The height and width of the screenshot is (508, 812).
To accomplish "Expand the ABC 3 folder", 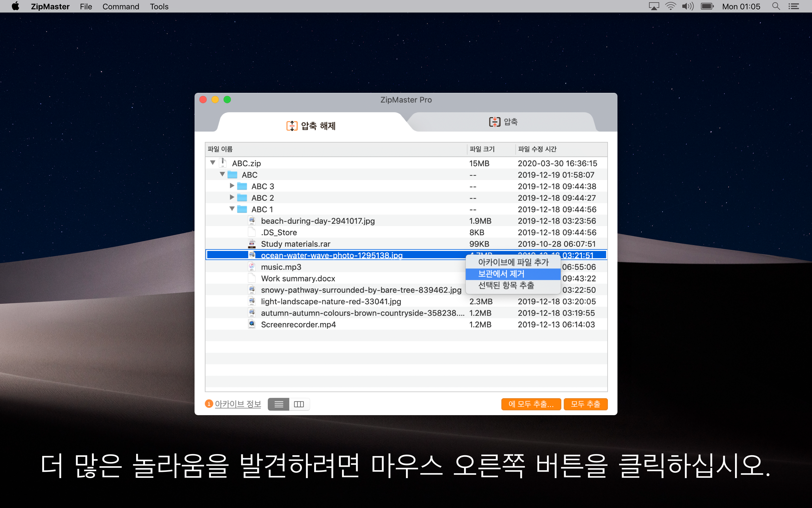I will (x=232, y=186).
